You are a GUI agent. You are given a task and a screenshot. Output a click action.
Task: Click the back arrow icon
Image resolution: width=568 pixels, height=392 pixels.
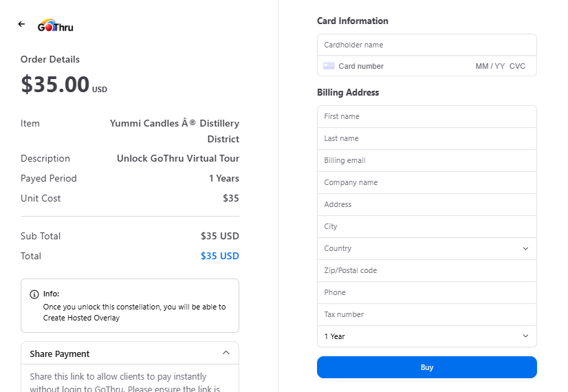coord(21,24)
